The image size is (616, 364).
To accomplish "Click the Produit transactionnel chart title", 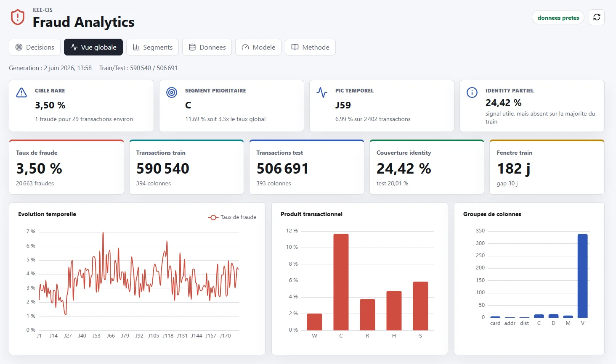I will (311, 214).
